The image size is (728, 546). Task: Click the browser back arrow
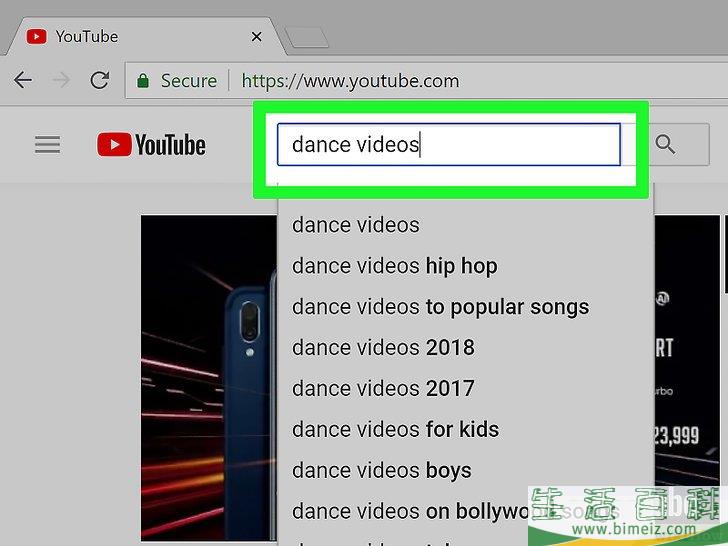[x=23, y=80]
